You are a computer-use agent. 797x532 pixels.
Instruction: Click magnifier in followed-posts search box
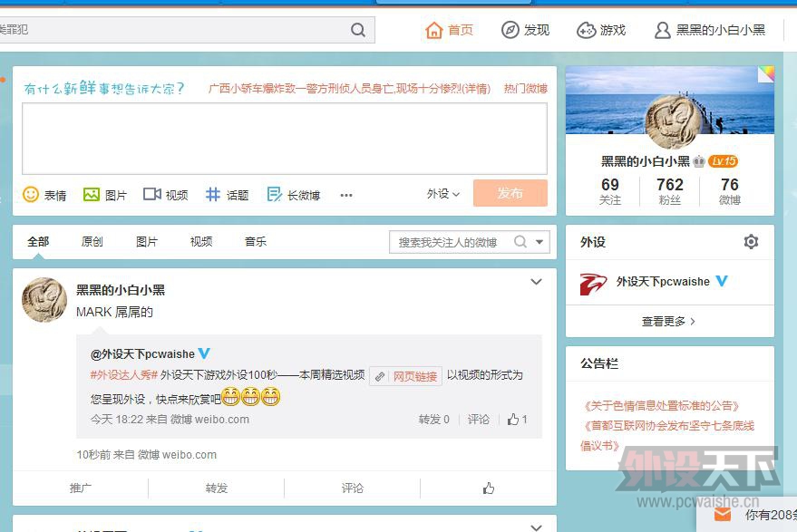(x=520, y=242)
